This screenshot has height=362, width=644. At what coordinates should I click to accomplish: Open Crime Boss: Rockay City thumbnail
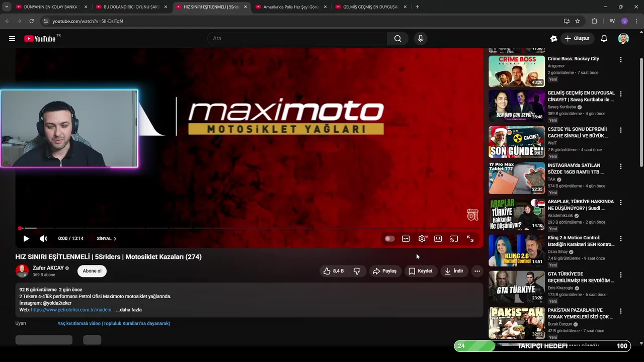[517, 71]
